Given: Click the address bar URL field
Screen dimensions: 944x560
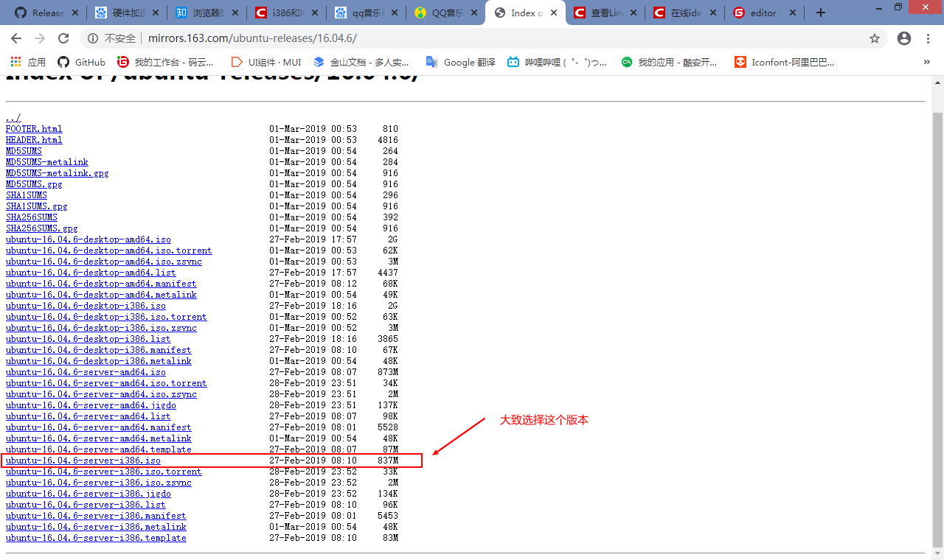Looking at the screenshot, I should pyautogui.click(x=472, y=38).
